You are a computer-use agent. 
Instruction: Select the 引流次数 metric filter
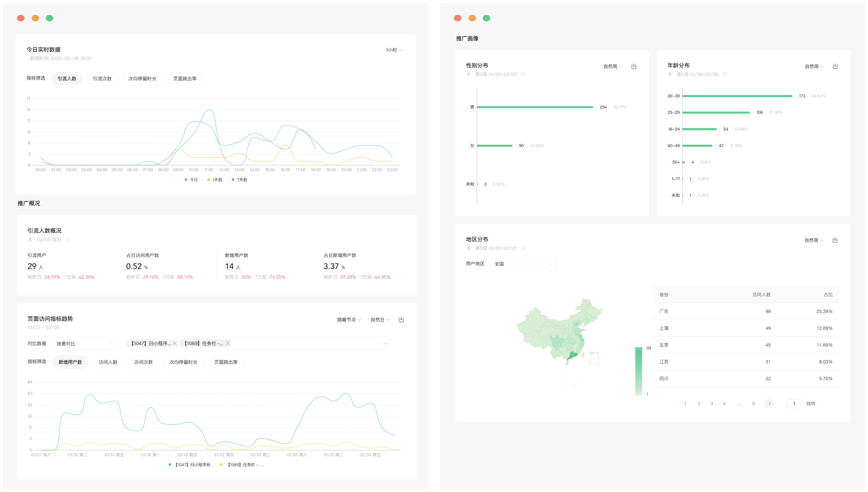click(x=102, y=79)
